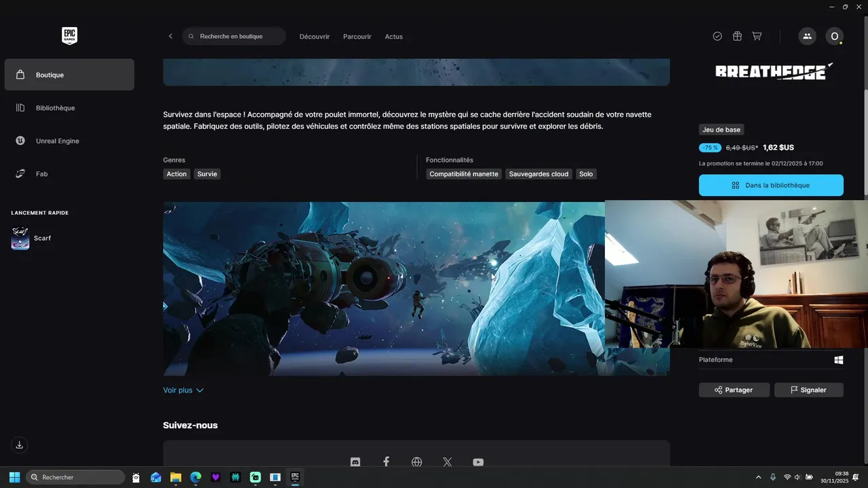Click the Windows taskbar search box
Screen dimensions: 868x488
75,477
